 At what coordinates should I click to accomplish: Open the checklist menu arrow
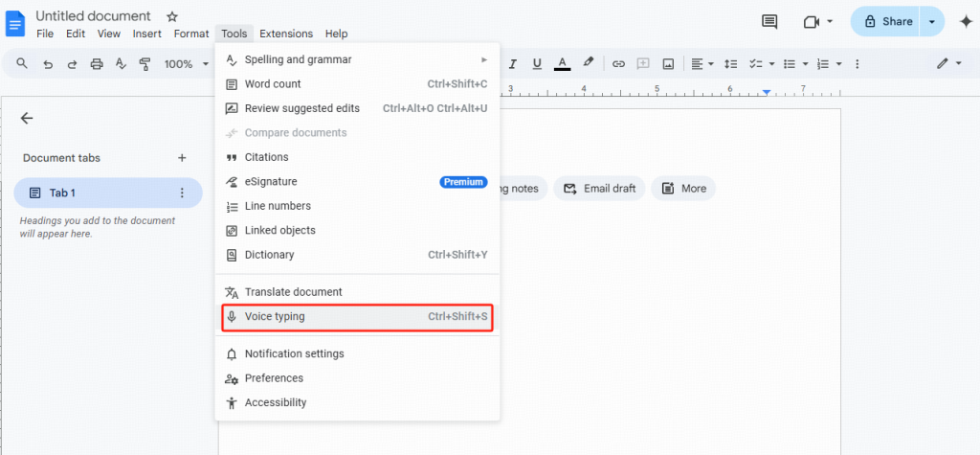coord(772,64)
